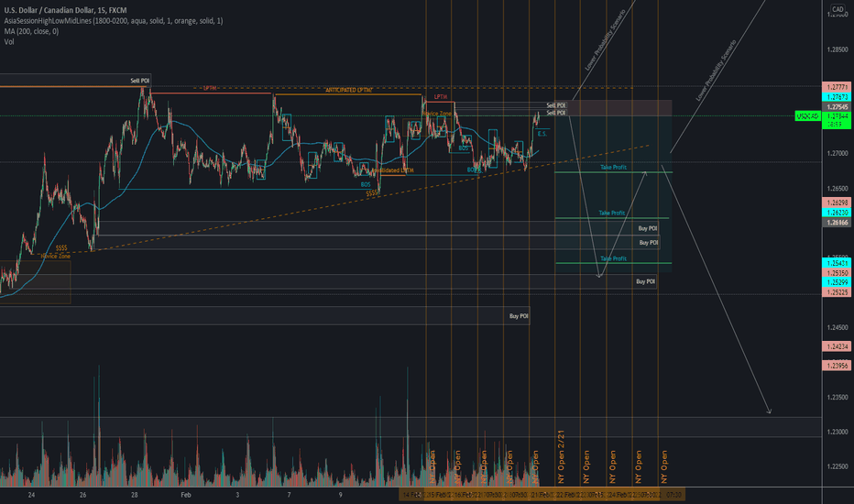Click the Vol indicator legend
854x504 pixels.
[x=9, y=41]
